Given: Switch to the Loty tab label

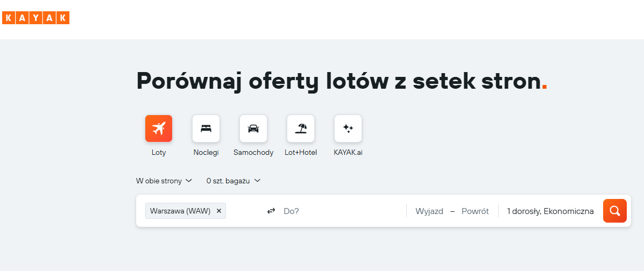Looking at the screenshot, I should click(x=159, y=152).
